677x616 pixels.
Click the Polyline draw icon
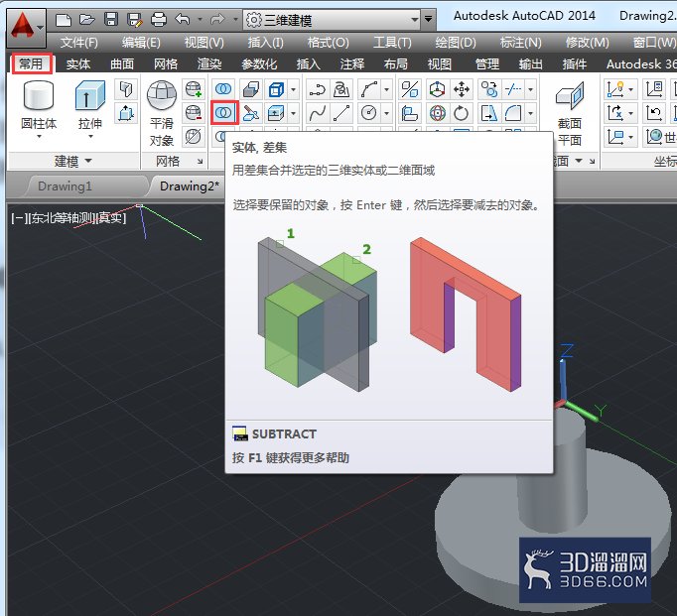click(318, 89)
